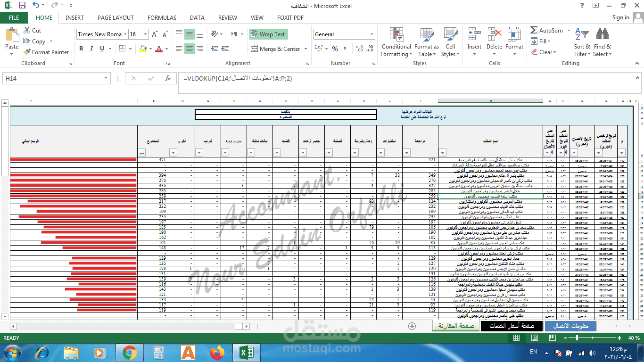Toggle Center horizontal alignment
This screenshot has width=644, height=362.
[189, 49]
